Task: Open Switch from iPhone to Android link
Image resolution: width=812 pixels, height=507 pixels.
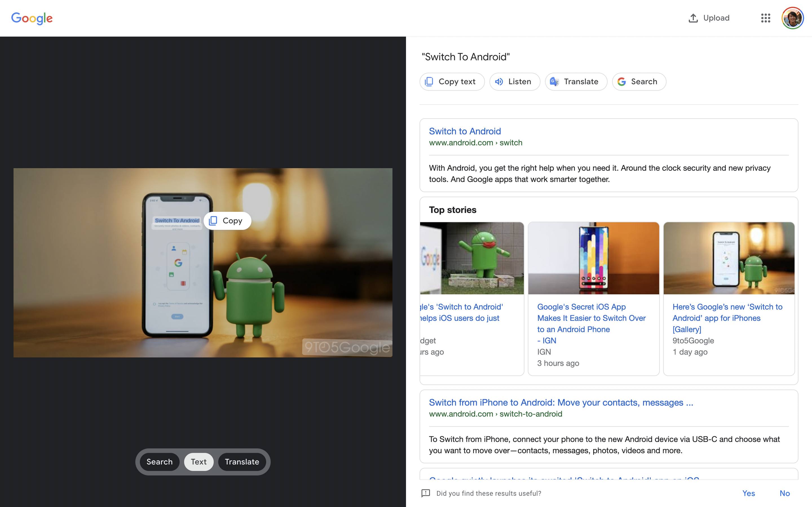Action: tap(561, 403)
